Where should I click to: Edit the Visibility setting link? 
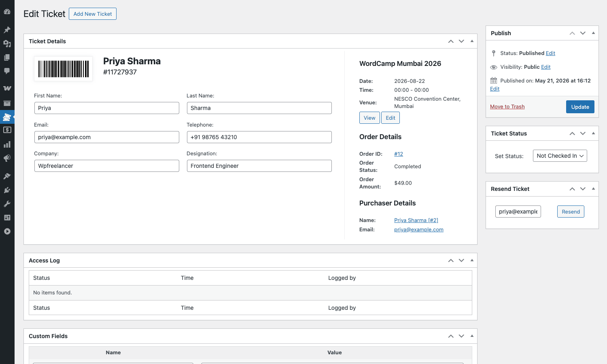point(546,67)
